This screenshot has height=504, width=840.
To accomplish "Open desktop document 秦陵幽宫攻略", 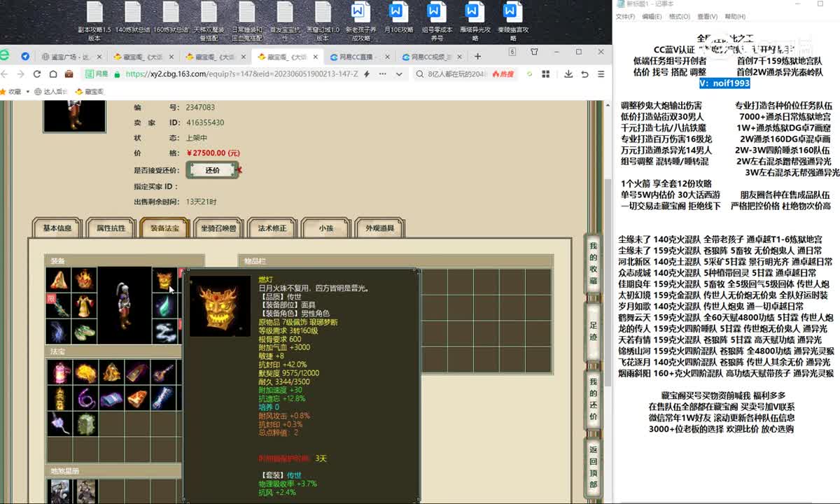I will [x=512, y=21].
